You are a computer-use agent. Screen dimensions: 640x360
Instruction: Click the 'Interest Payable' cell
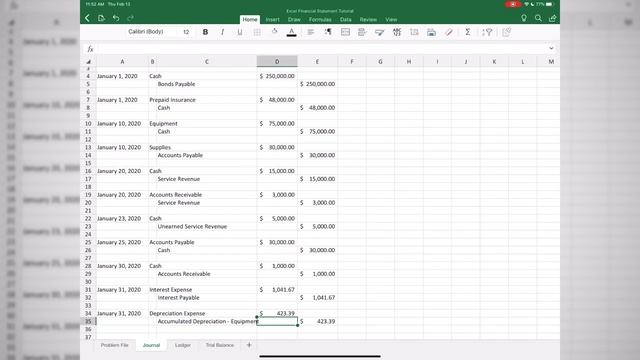pyautogui.click(x=178, y=298)
